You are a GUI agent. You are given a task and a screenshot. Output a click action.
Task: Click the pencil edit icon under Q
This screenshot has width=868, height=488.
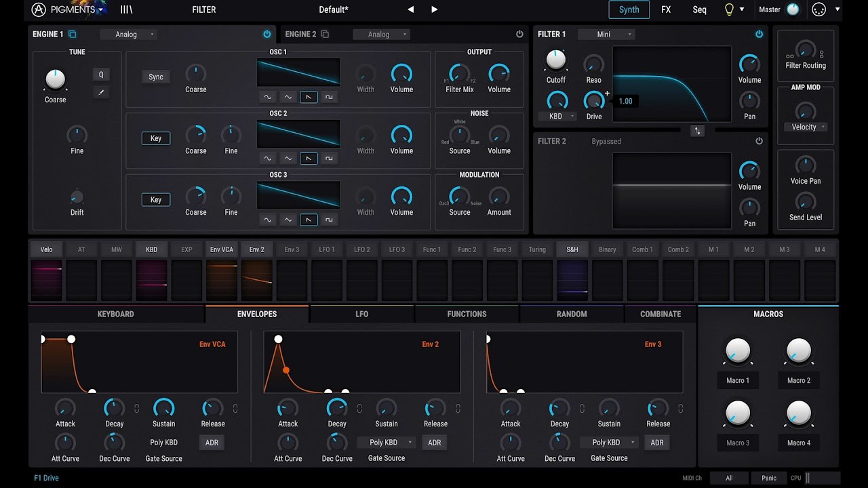pyautogui.click(x=101, y=92)
